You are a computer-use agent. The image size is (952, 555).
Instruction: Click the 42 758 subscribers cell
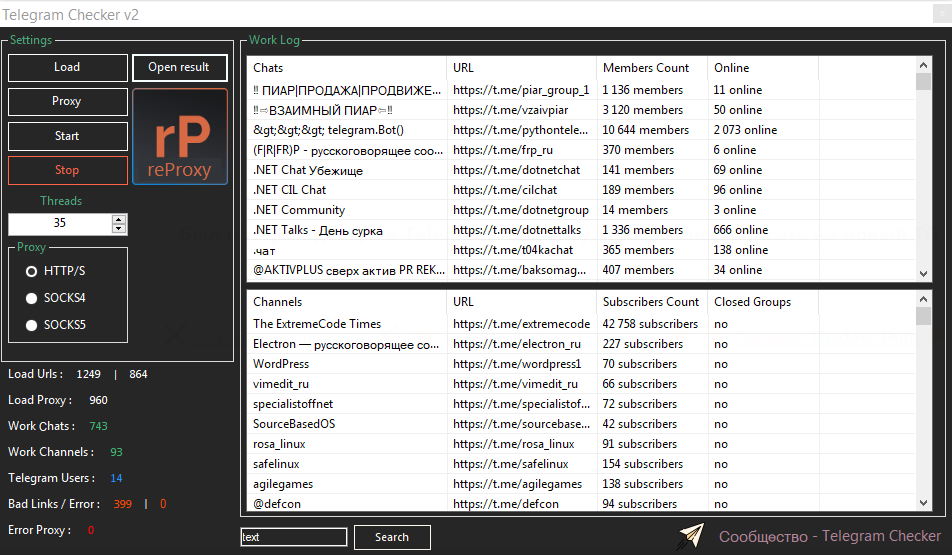tap(650, 324)
